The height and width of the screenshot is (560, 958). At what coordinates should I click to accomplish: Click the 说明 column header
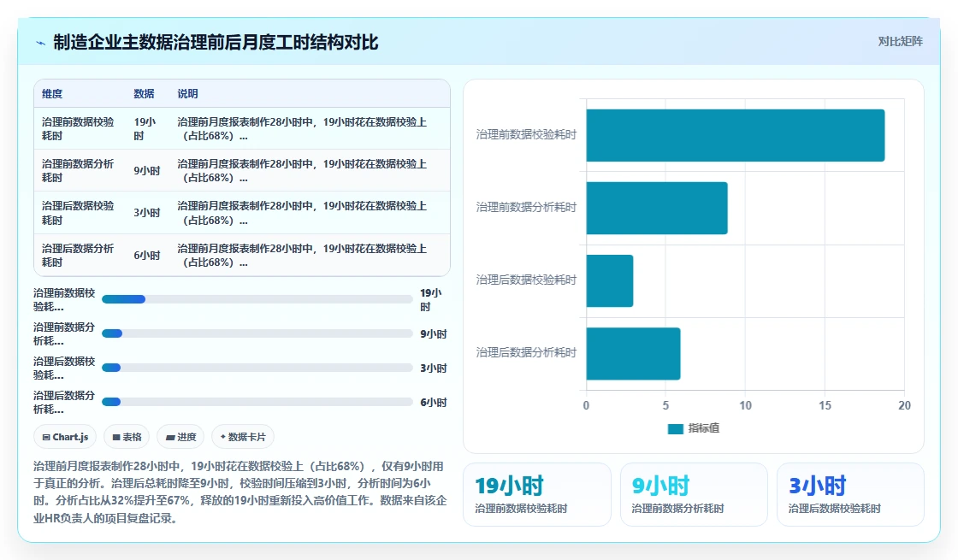pyautogui.click(x=187, y=94)
